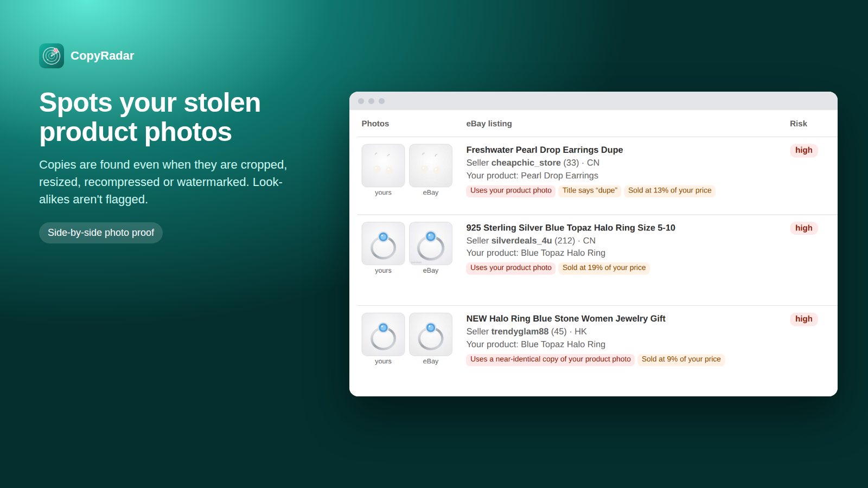Click the Sold at 13% of your price tag
This screenshot has width=868, height=488.
pos(670,190)
